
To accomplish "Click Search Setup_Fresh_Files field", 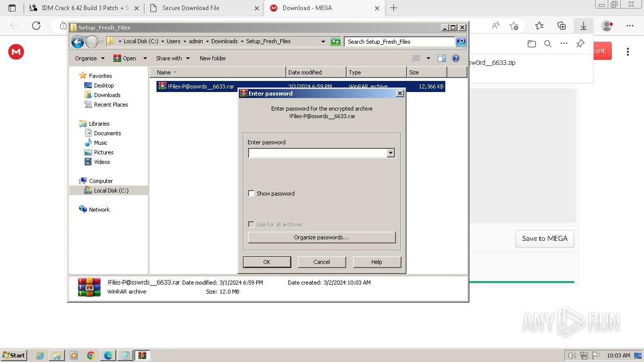I will click(400, 42).
